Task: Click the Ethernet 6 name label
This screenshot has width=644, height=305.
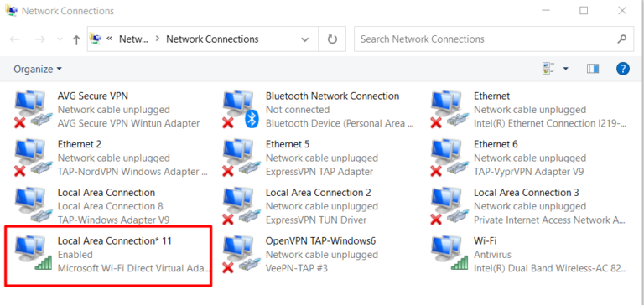Action: (496, 144)
